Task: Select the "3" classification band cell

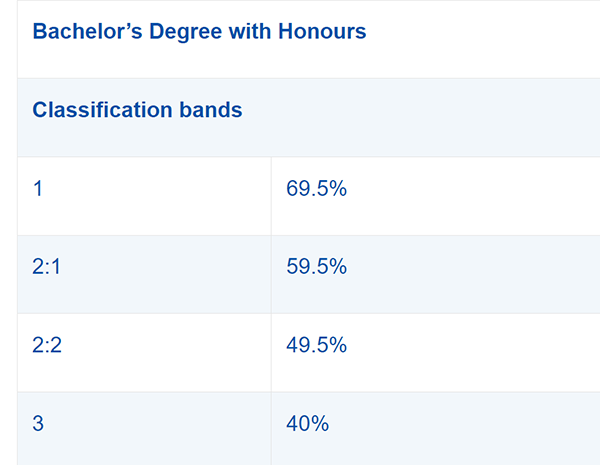Action: pos(38,424)
